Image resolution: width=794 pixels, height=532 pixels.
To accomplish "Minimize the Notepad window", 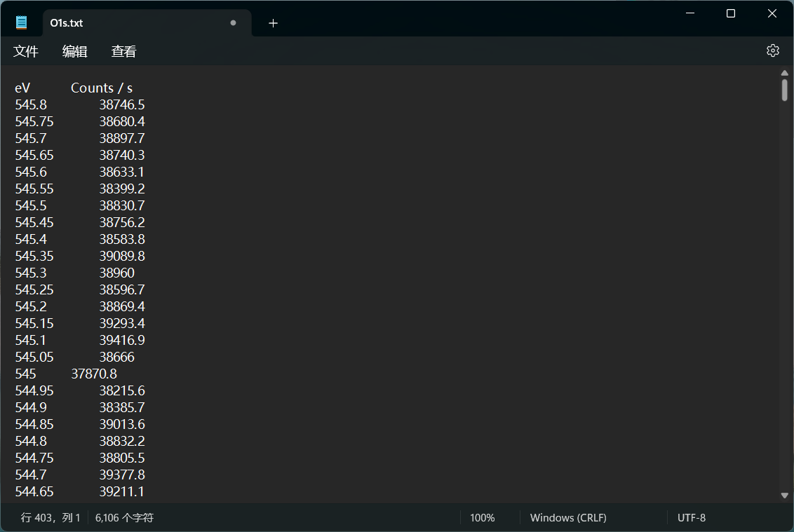I will coord(689,13).
